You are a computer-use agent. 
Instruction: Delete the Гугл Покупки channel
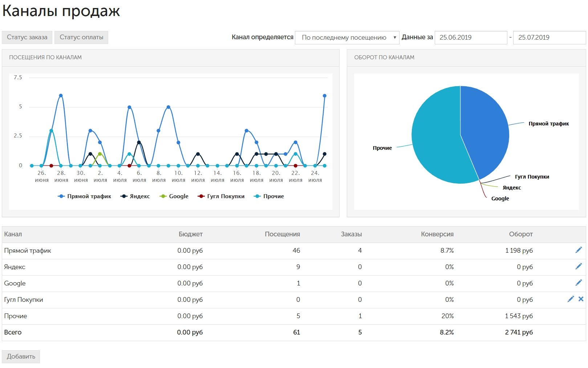point(581,299)
